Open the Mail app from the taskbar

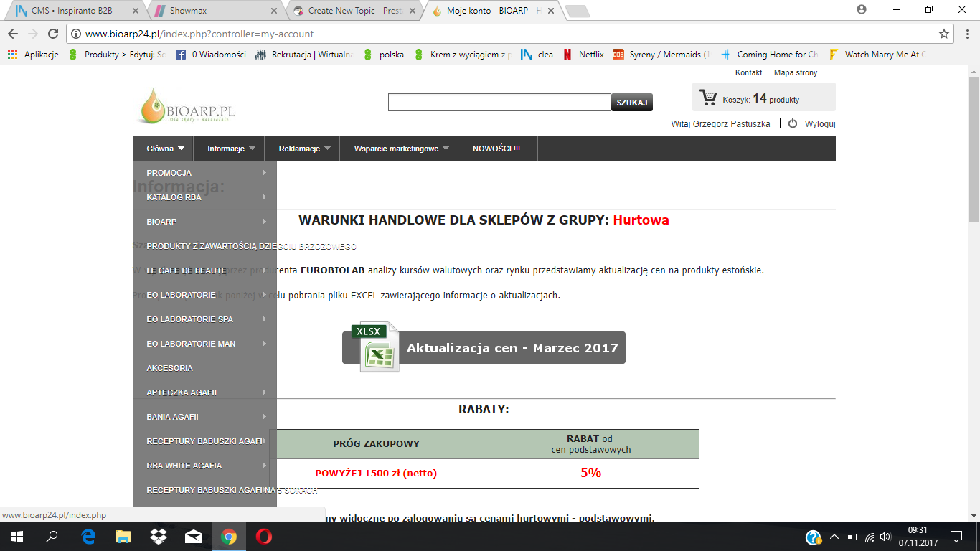pyautogui.click(x=194, y=537)
